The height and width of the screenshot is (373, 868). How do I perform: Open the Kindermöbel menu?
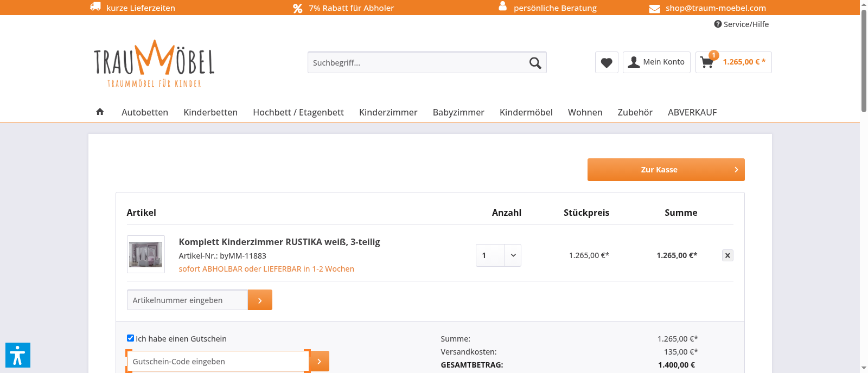pyautogui.click(x=526, y=112)
